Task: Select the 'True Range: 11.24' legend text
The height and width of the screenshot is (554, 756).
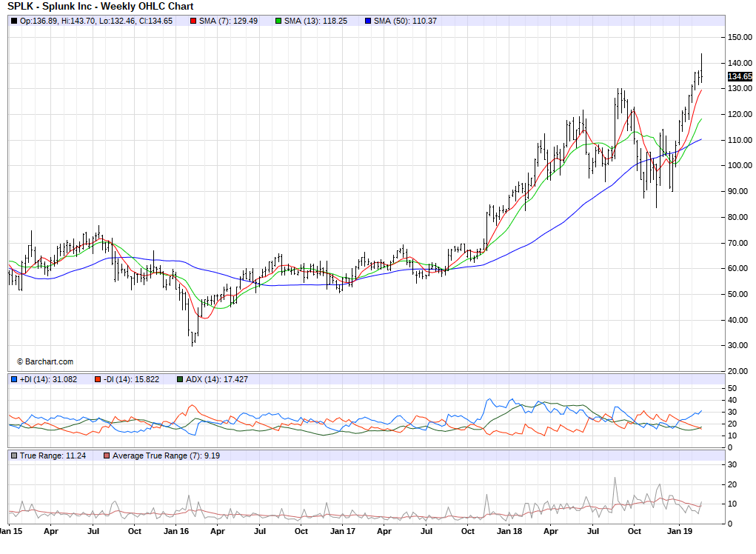Action: coord(53,455)
